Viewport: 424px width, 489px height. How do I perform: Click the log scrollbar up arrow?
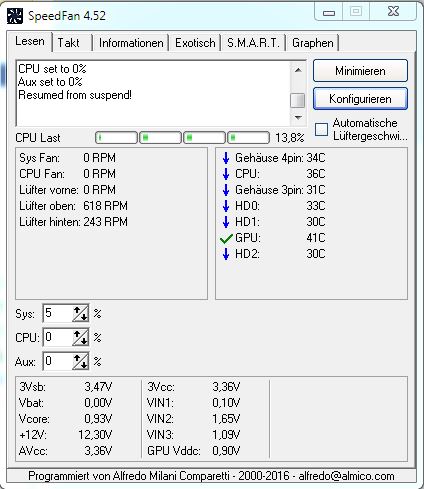[298, 70]
